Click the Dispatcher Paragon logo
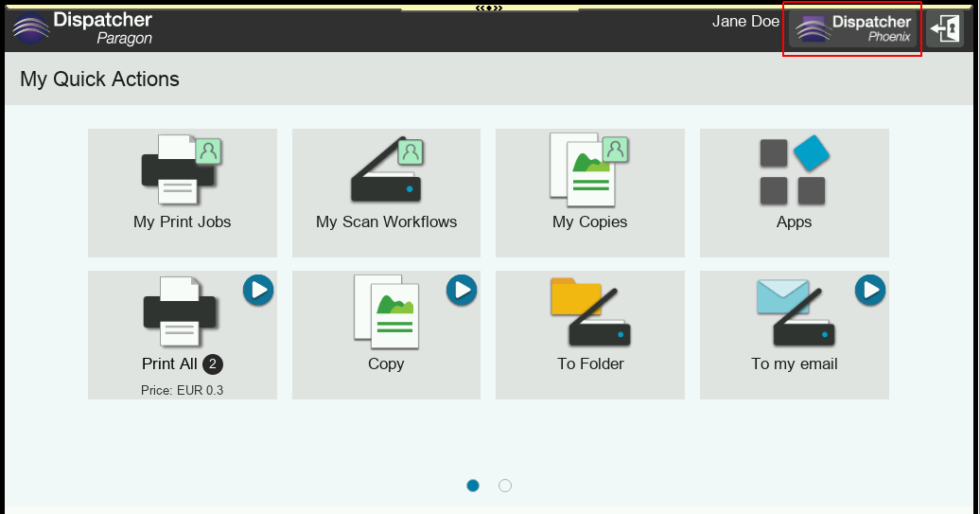This screenshot has width=980, height=514. (x=82, y=28)
